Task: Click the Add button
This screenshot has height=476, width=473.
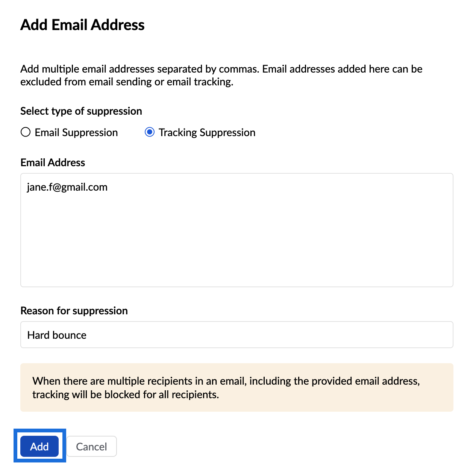Action: coord(39,446)
